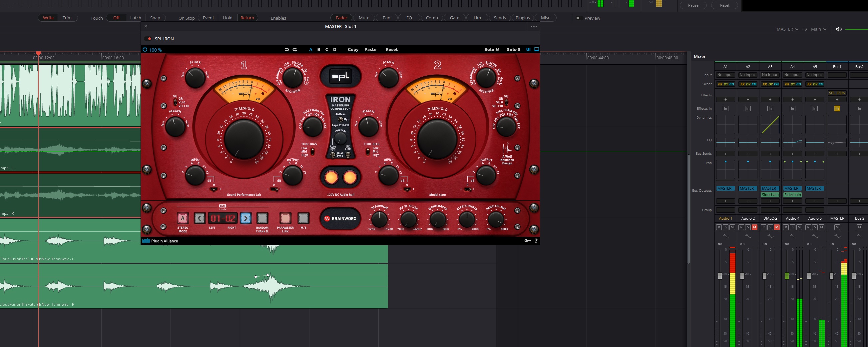Screen dimensions: 868x347
Task: Unmute the DIALOG channel
Action: pos(777,227)
